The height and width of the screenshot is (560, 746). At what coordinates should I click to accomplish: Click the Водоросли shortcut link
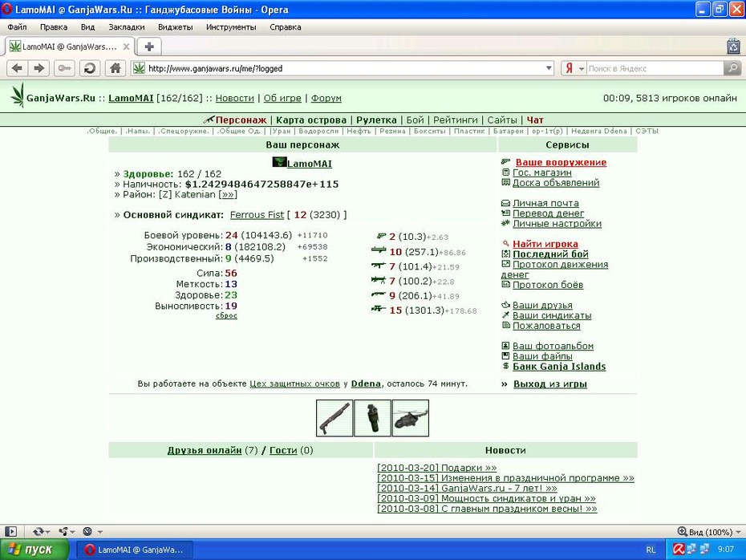pyautogui.click(x=318, y=131)
